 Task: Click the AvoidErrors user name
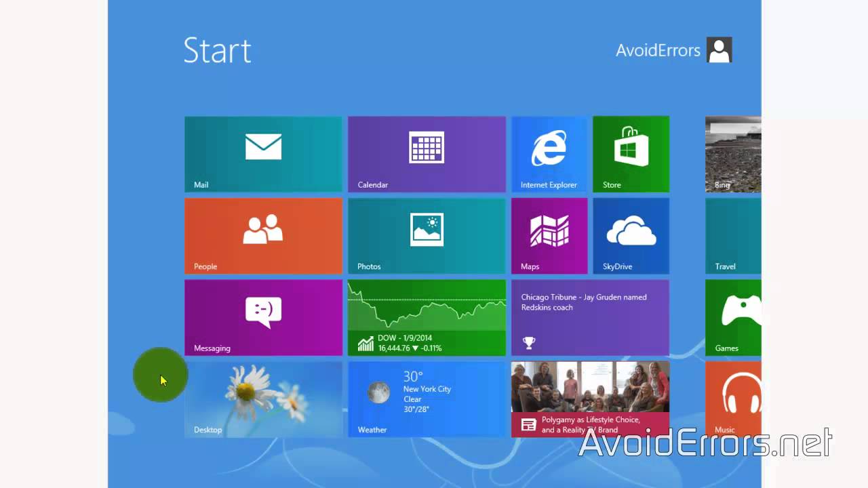(658, 51)
